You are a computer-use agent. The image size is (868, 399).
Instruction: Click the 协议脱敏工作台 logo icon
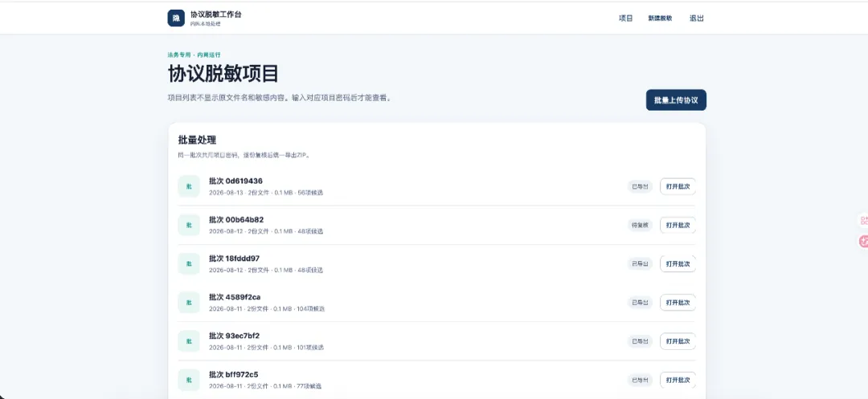(176, 18)
